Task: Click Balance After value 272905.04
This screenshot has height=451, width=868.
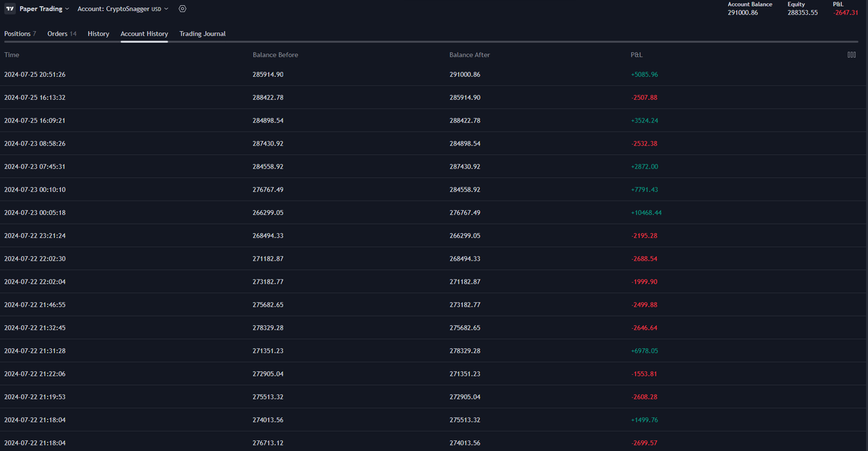Action: coord(464,397)
